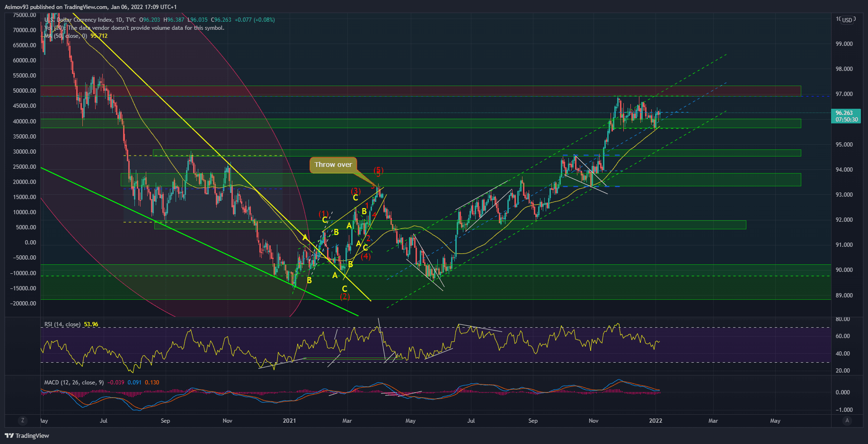Click the 2021 label on the time axis

point(289,420)
